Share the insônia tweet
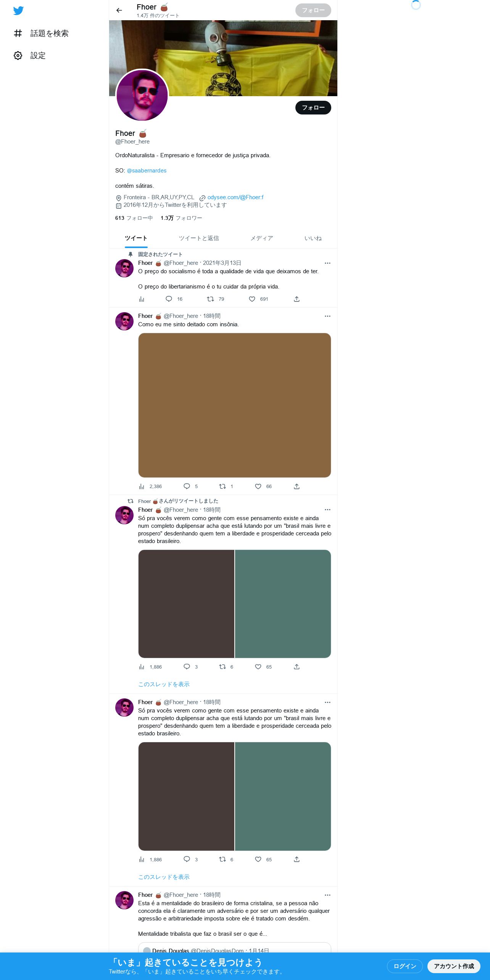The height and width of the screenshot is (980, 490). 297,486
